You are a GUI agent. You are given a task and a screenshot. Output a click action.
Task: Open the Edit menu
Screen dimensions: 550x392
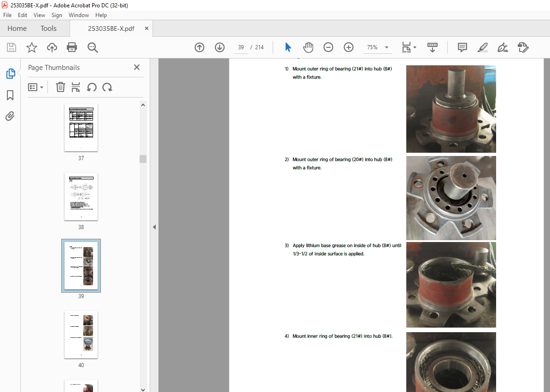(x=23, y=15)
